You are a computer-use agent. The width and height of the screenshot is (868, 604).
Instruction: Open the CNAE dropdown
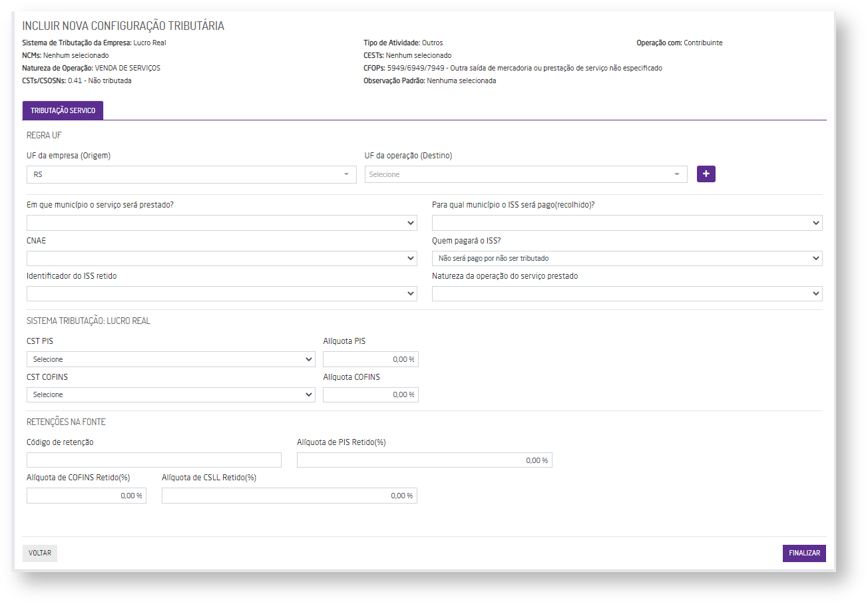coord(222,258)
